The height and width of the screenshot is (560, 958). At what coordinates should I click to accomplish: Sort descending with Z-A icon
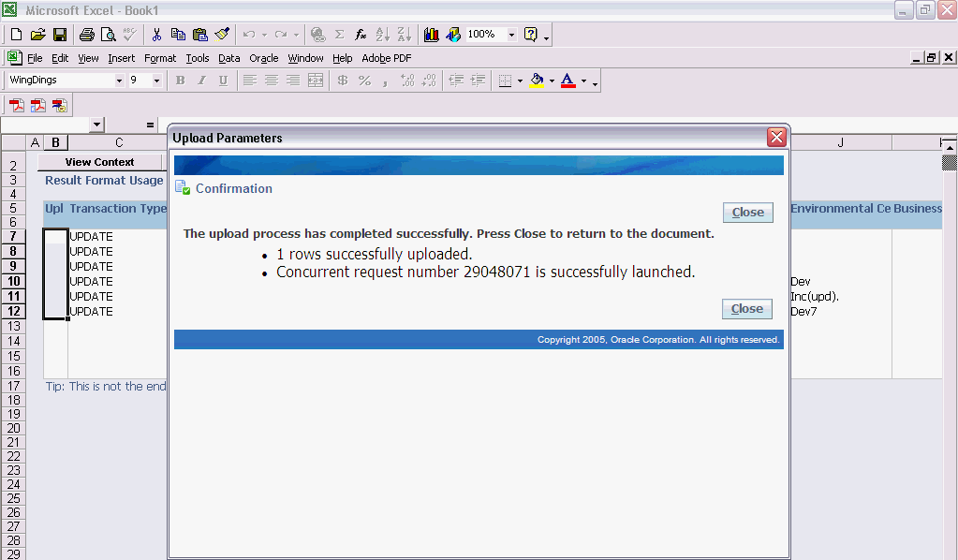pyautogui.click(x=404, y=35)
